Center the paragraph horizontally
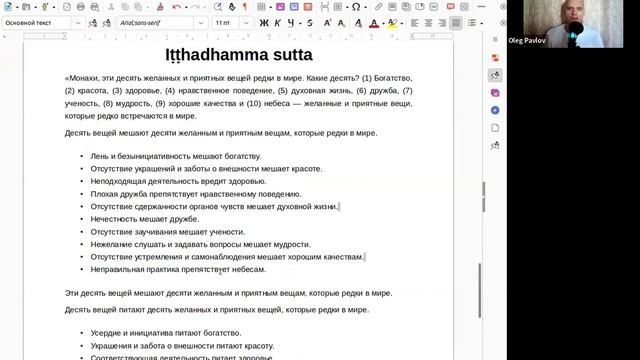 429,23
